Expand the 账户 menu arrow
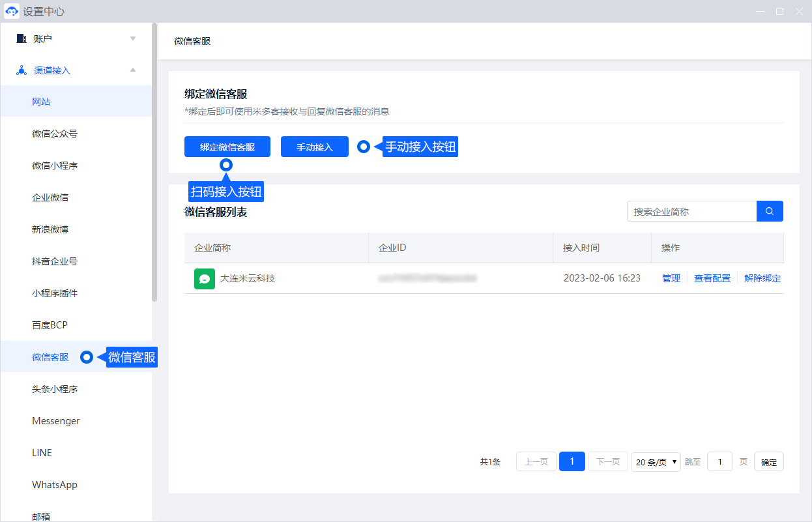The width and height of the screenshot is (812, 522). (x=133, y=38)
